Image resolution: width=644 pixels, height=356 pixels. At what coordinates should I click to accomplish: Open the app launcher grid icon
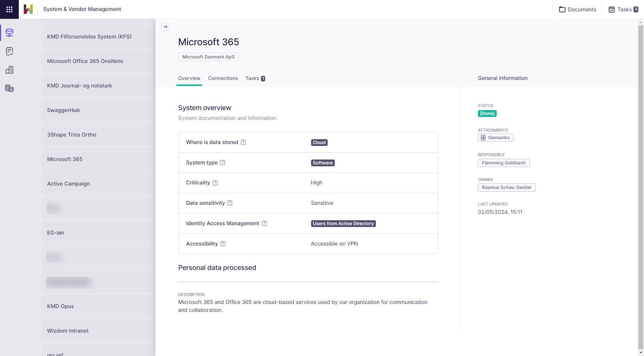click(x=9, y=9)
